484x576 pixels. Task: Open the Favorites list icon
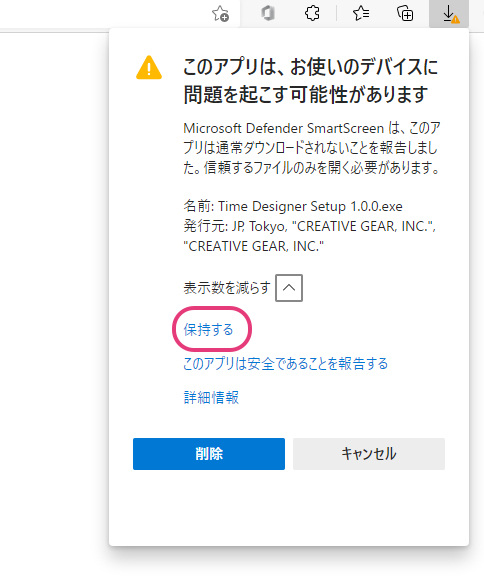pyautogui.click(x=361, y=14)
